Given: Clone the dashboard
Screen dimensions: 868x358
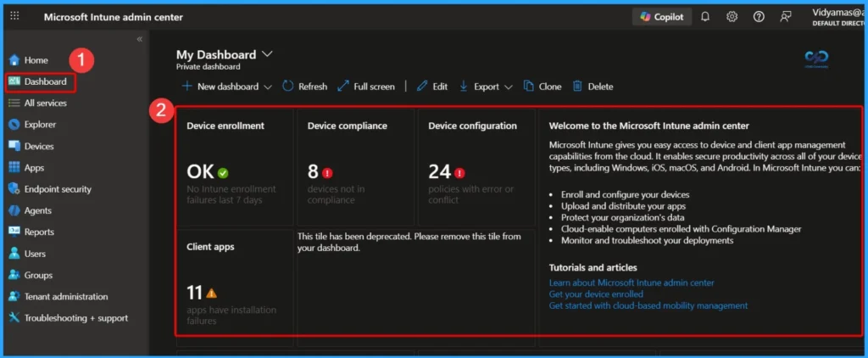Looking at the screenshot, I should pos(542,87).
